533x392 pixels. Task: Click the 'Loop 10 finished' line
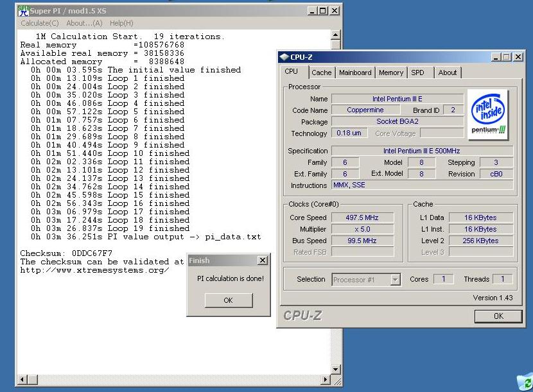[x=110, y=153]
